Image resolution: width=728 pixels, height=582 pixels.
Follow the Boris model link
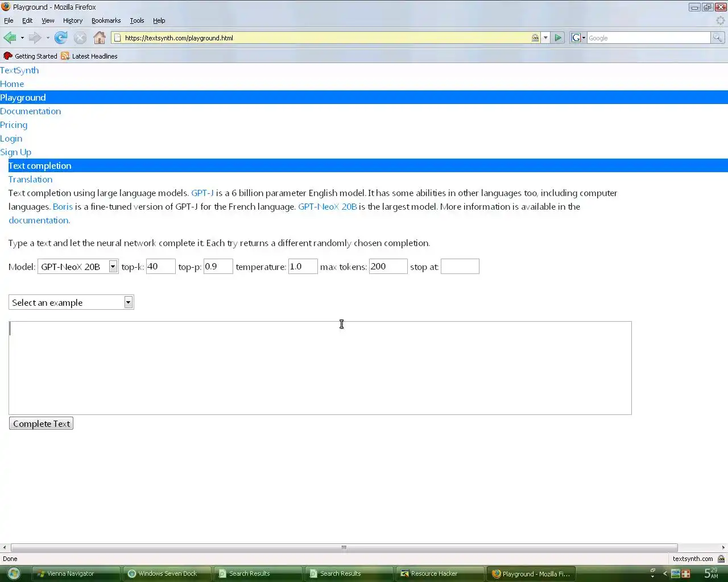pos(63,207)
